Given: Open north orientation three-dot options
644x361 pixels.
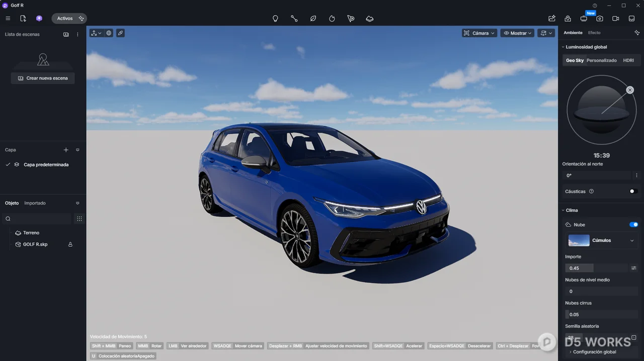Looking at the screenshot, I should click(636, 175).
